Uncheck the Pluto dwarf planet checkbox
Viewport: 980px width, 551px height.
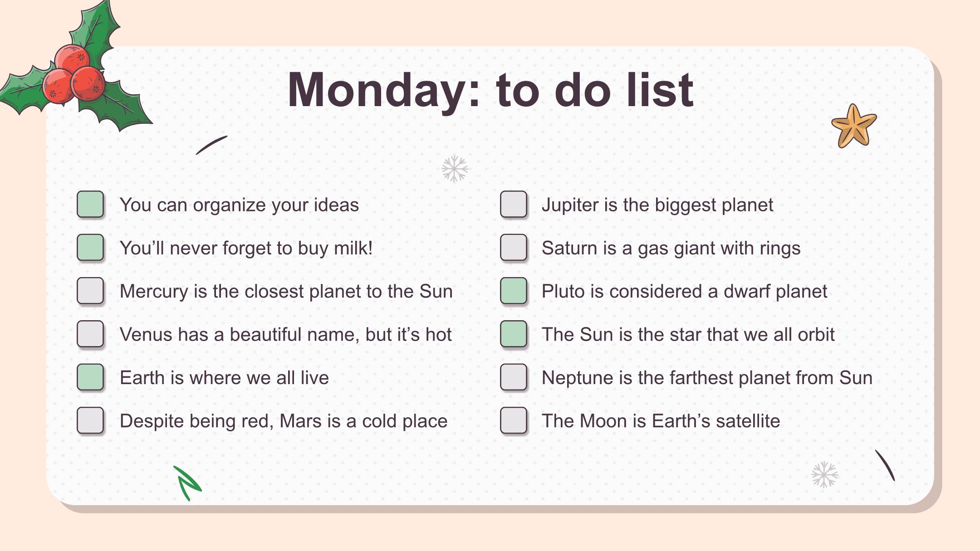[x=514, y=291]
